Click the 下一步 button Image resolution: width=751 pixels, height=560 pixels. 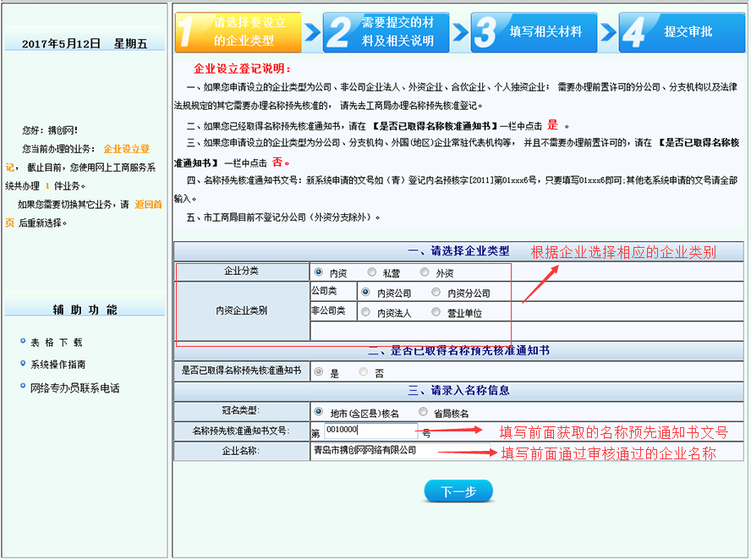458,490
